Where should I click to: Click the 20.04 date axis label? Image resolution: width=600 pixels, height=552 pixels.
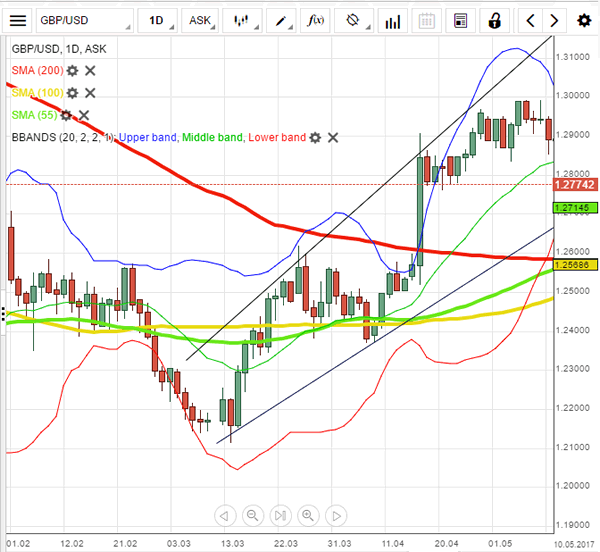[x=446, y=544]
